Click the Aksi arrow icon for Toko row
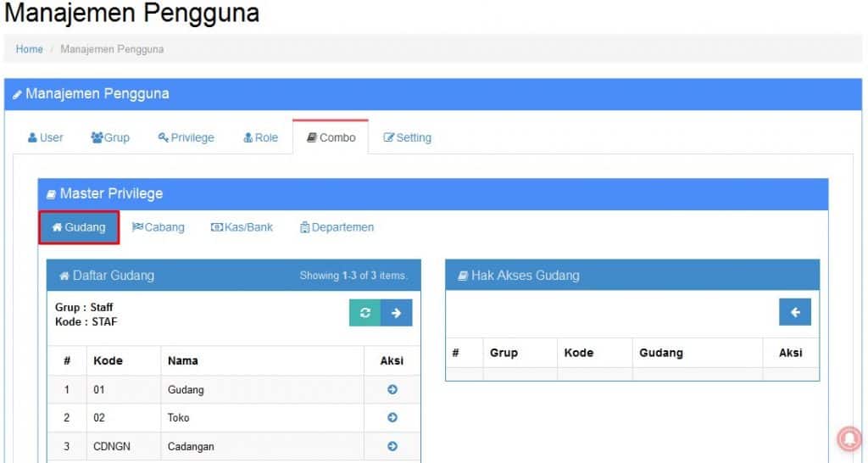 pyautogui.click(x=392, y=418)
